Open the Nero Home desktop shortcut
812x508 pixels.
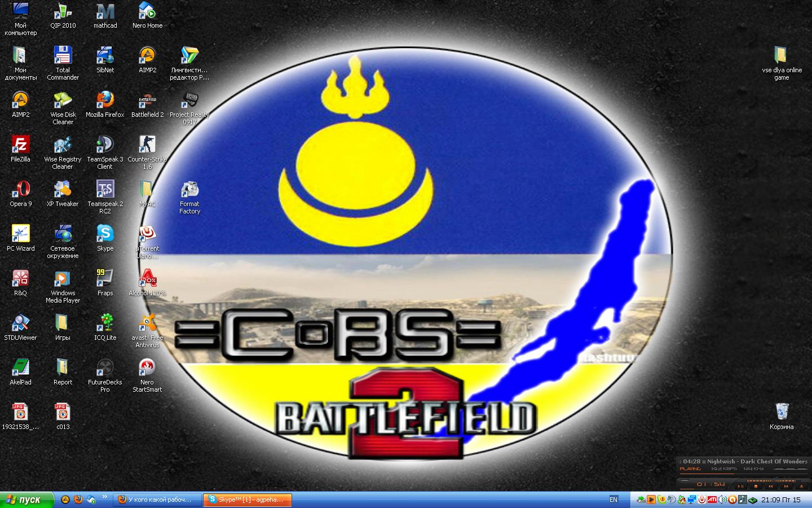click(147, 16)
